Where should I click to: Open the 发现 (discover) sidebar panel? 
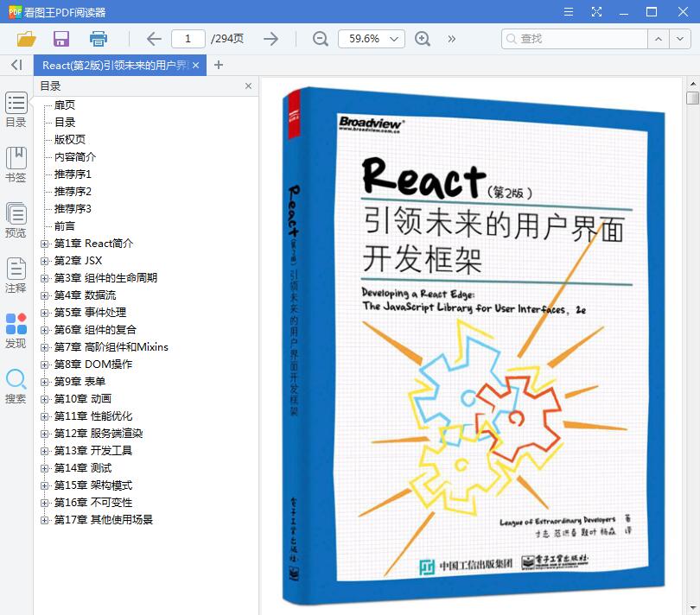[x=16, y=331]
